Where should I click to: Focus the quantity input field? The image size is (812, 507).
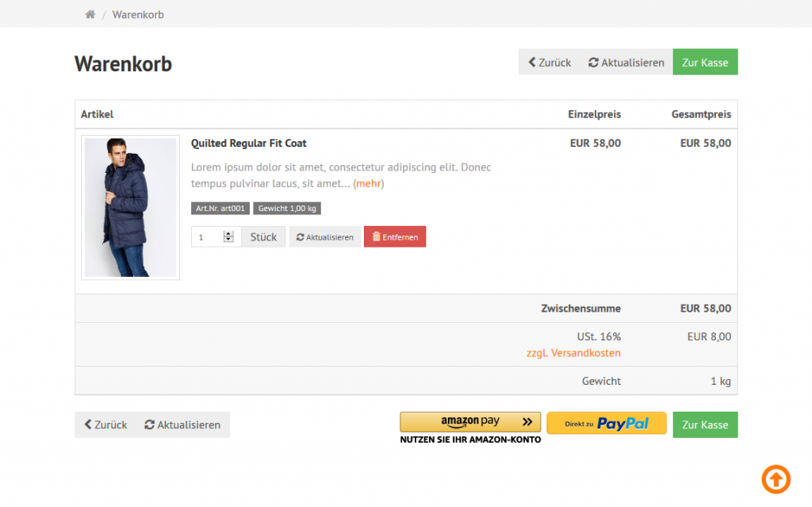(x=208, y=236)
